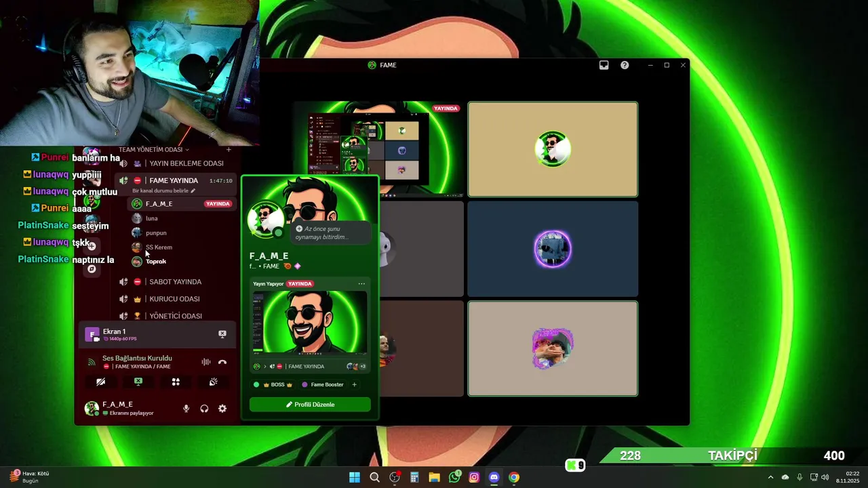Add a role with the plus button

click(354, 385)
